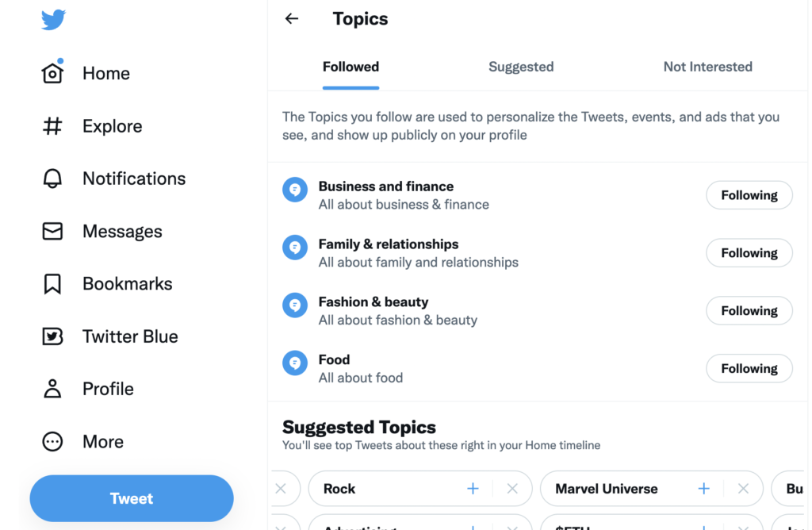This screenshot has width=812, height=530.
Task: Open the Not Interested tab
Action: pos(707,67)
